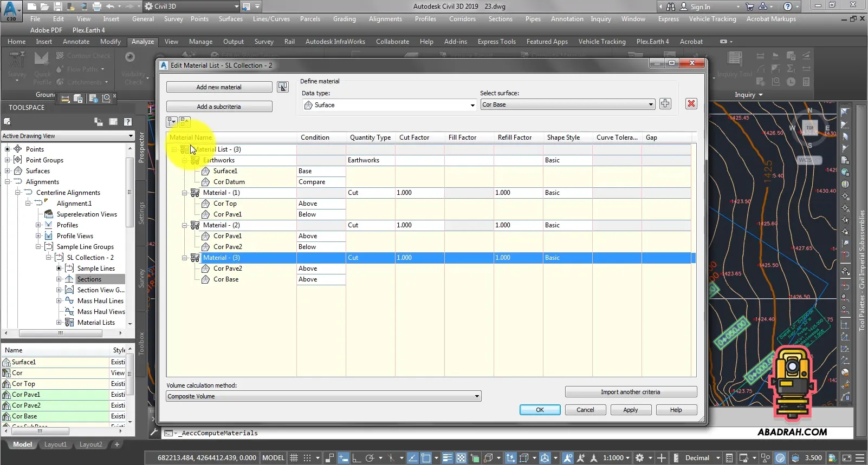Click the Surface icon beside Cor Datum row

(206, 182)
